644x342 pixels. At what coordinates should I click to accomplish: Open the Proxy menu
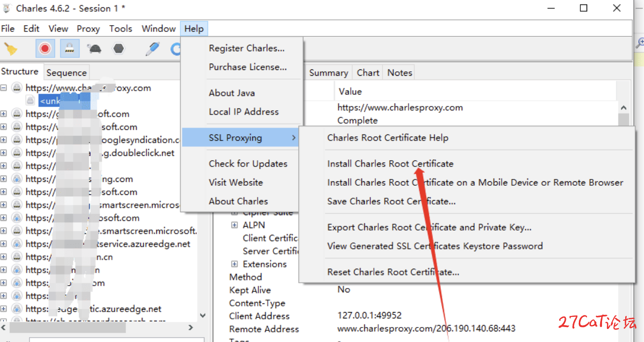(x=88, y=29)
